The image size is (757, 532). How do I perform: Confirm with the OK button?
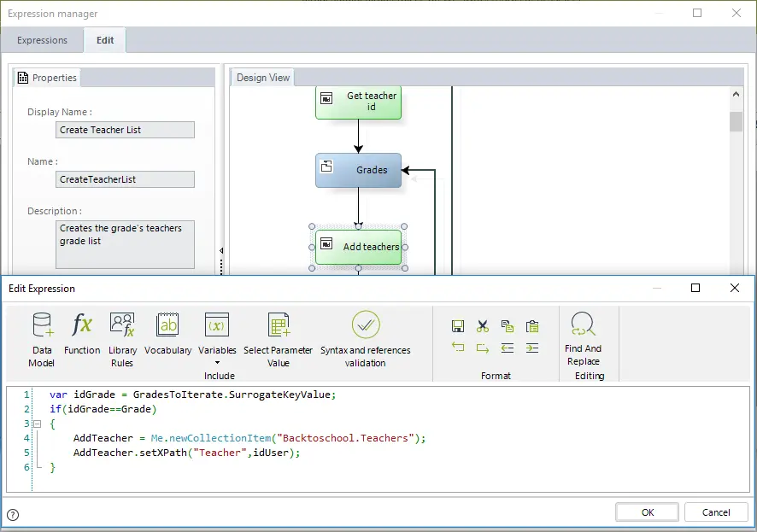(x=647, y=512)
